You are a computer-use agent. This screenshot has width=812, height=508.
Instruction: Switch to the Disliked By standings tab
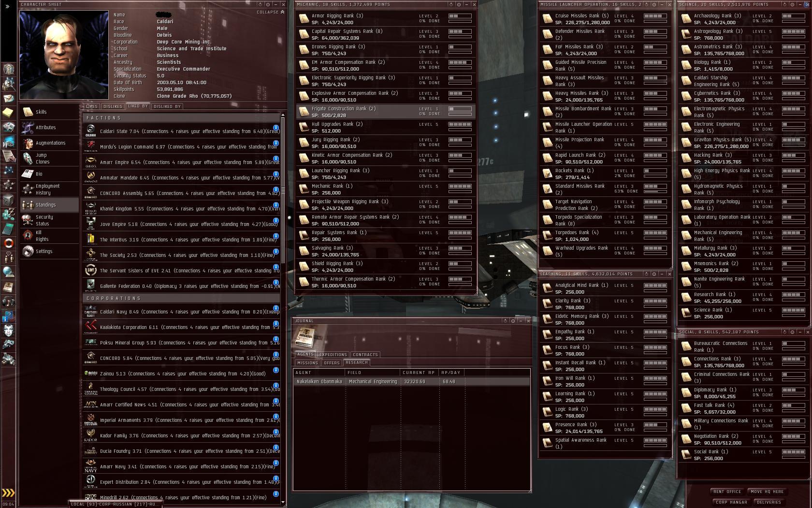(x=167, y=106)
